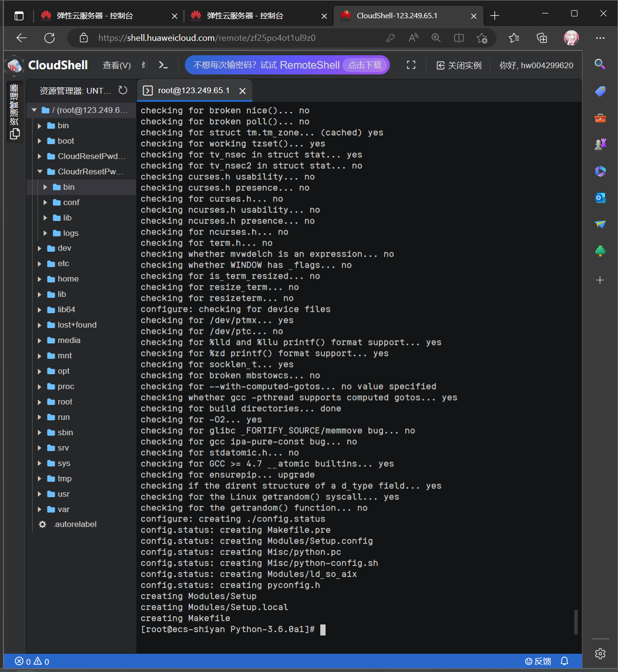Image resolution: width=618 pixels, height=672 pixels.
Task: Click the error count icon in status bar
Action: point(19,661)
